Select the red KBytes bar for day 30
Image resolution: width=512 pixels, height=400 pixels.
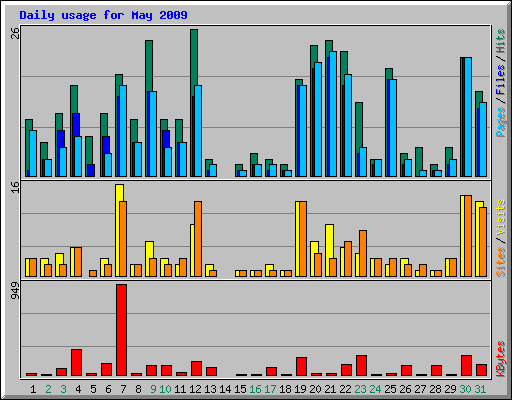click(466, 366)
